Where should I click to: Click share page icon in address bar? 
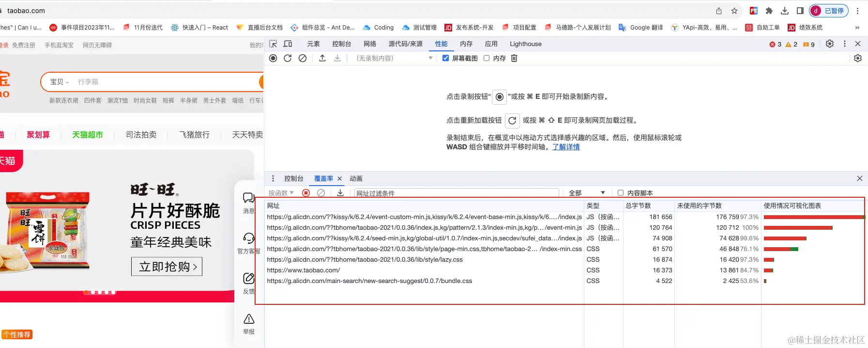[719, 11]
